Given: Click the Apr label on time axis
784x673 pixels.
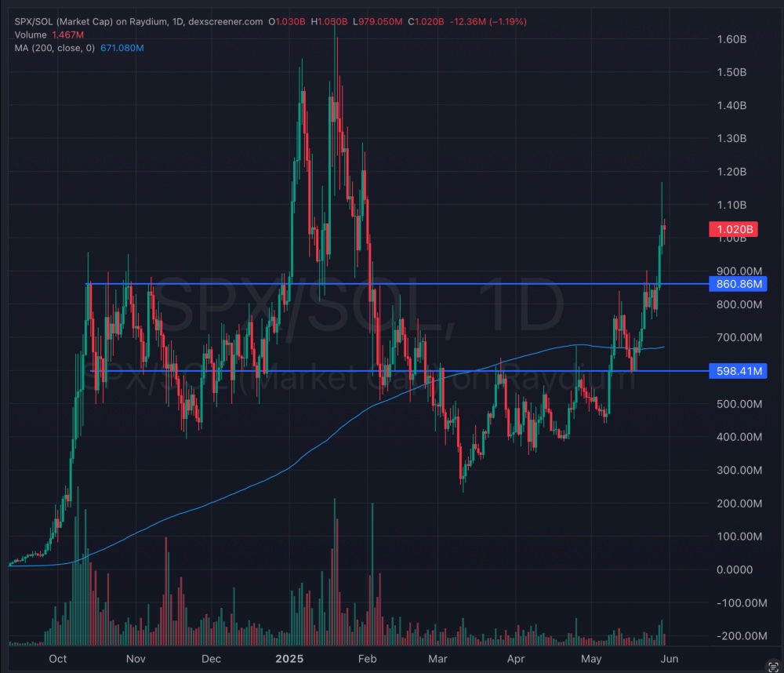Looking at the screenshot, I should pos(516,659).
